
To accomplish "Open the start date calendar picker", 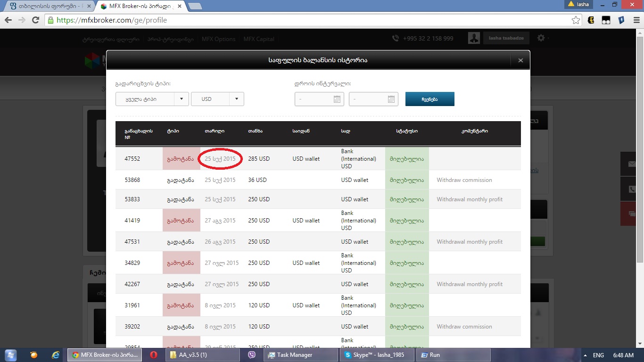I will [x=337, y=99].
